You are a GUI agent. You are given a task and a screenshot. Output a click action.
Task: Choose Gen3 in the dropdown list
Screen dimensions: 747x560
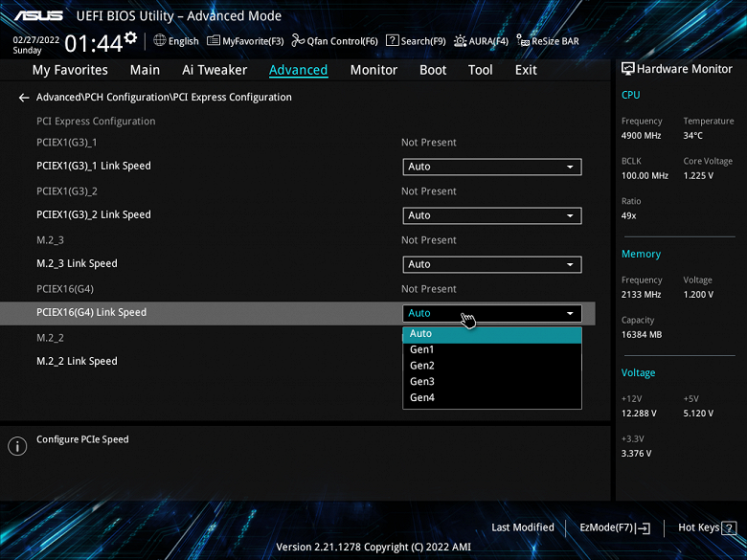pos(492,382)
